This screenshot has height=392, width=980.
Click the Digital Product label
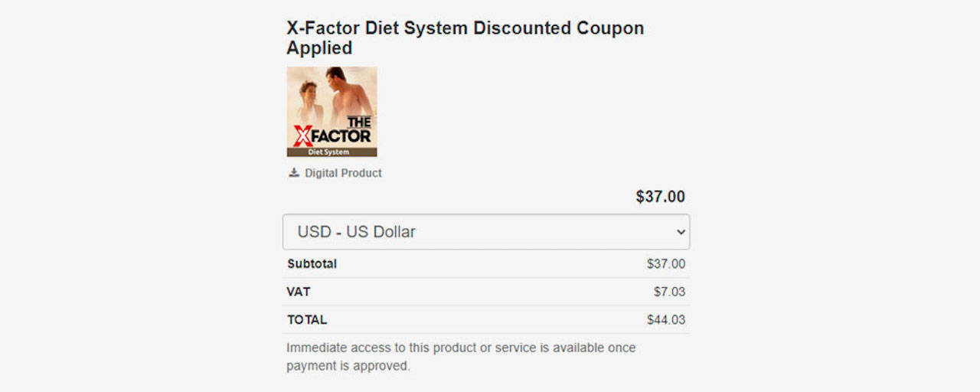(343, 173)
